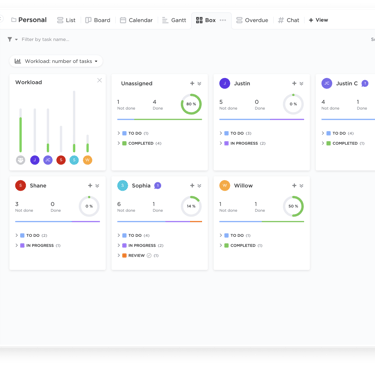
Task: Click the Unassigned card title
Action: point(137,83)
